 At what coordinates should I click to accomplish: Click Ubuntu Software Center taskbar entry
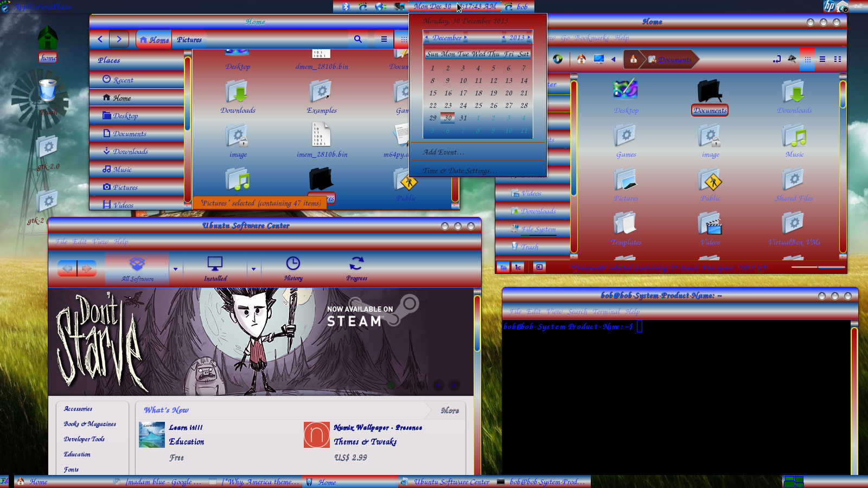(446, 481)
